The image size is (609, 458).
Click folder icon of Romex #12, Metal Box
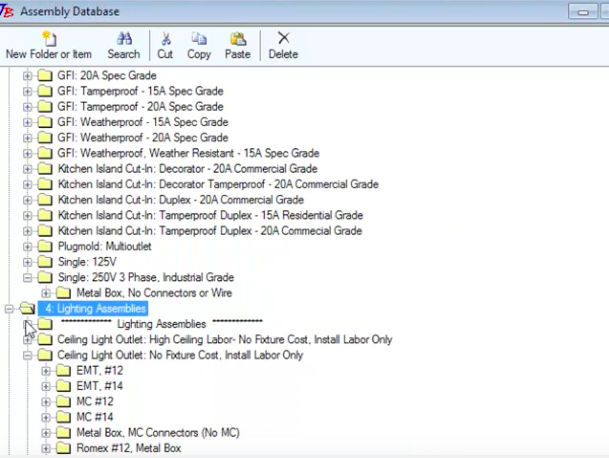pyautogui.click(x=63, y=448)
